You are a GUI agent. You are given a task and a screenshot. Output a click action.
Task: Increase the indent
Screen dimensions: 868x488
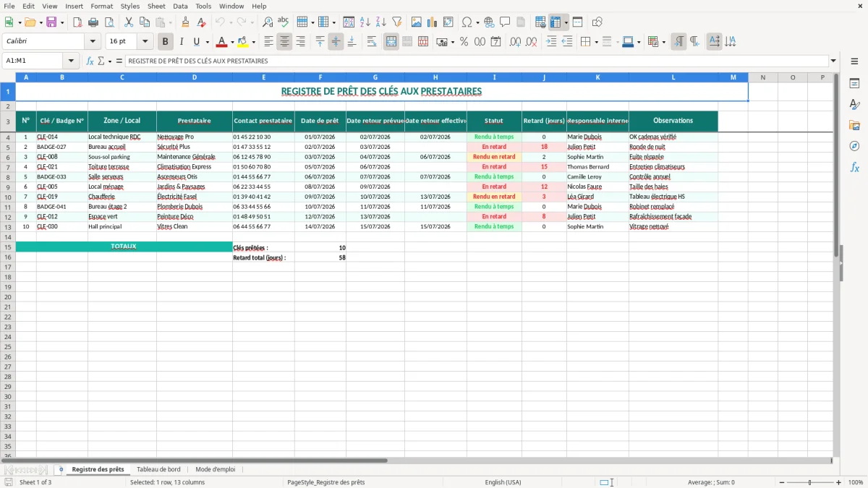(551, 42)
